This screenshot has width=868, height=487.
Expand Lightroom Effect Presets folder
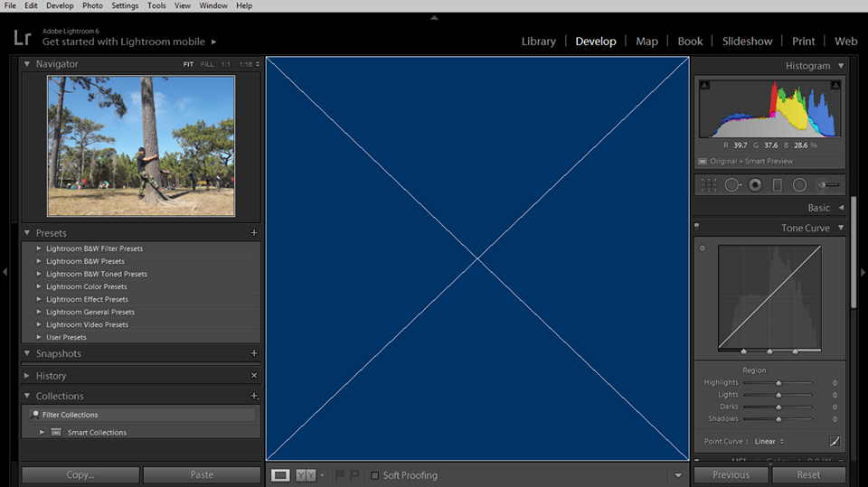tap(39, 299)
